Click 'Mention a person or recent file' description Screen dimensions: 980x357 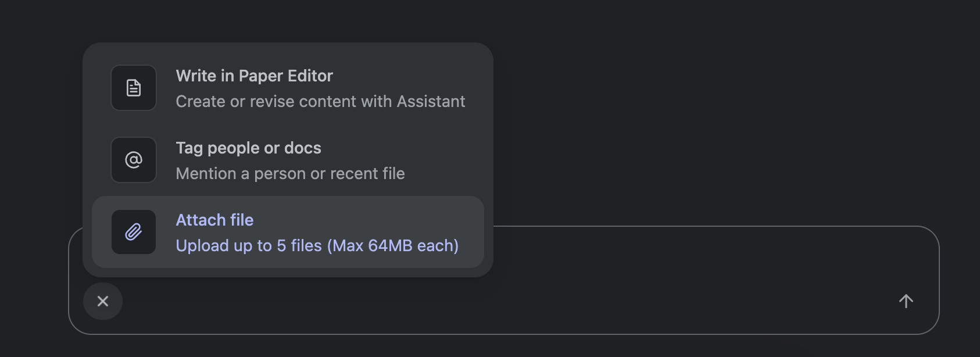tap(290, 174)
